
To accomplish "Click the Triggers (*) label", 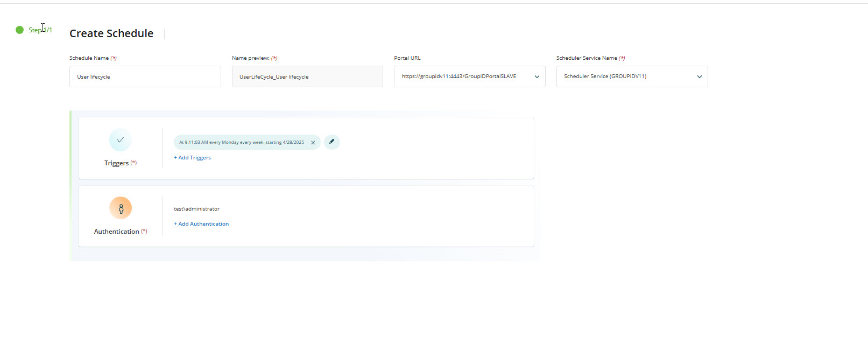I will pos(121,163).
